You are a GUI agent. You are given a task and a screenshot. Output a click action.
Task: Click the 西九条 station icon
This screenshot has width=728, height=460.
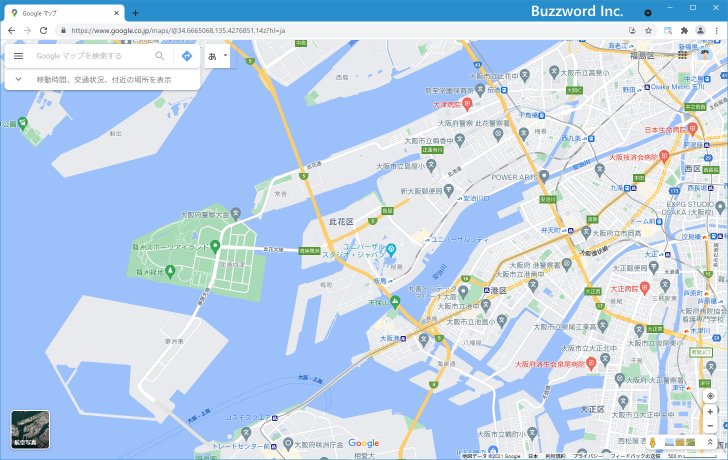tap(591, 138)
